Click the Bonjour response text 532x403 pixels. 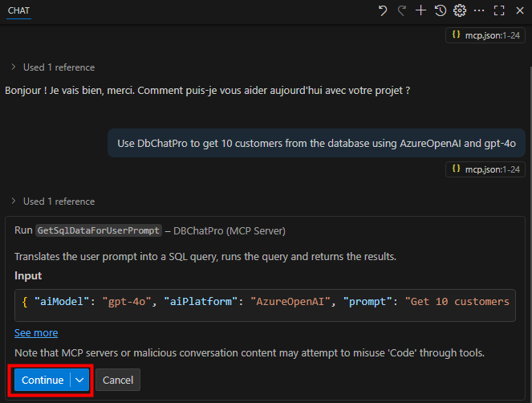point(207,91)
